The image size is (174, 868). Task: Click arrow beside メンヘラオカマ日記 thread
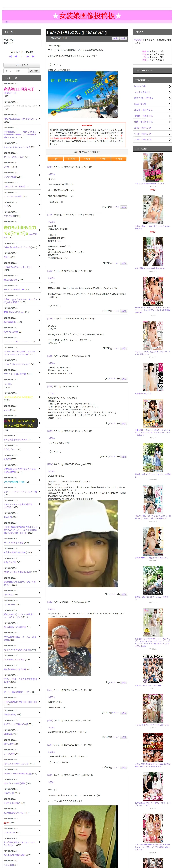pos(39,194)
